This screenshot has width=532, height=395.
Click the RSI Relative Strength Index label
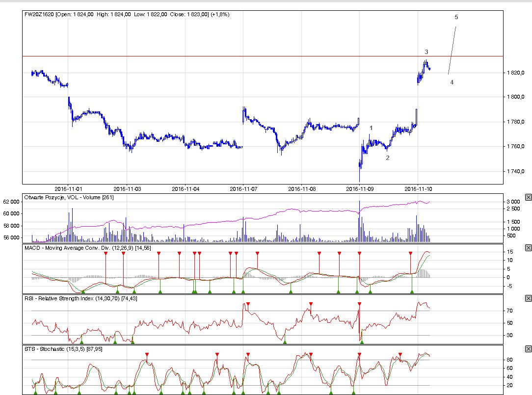click(81, 298)
